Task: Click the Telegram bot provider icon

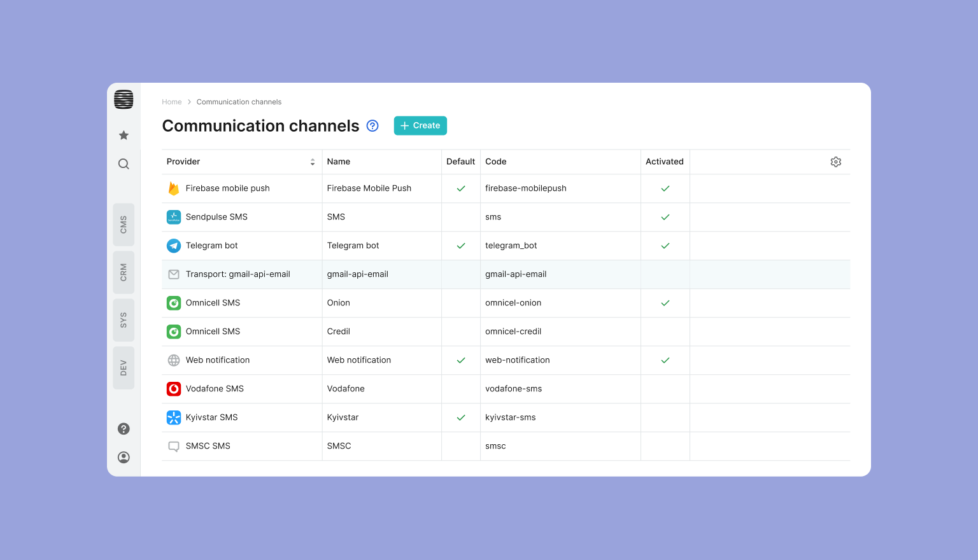Action: 174,246
